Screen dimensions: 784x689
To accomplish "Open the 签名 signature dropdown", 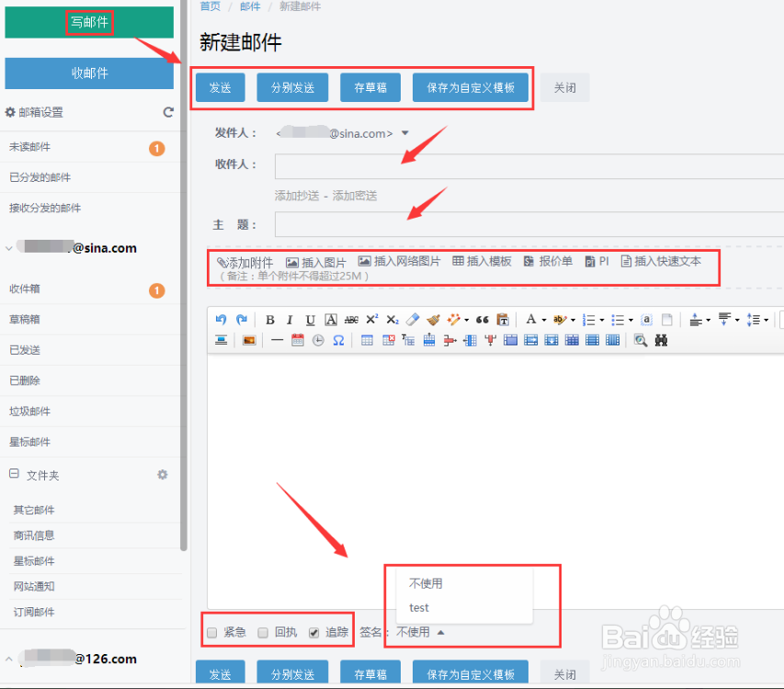I will click(420, 632).
